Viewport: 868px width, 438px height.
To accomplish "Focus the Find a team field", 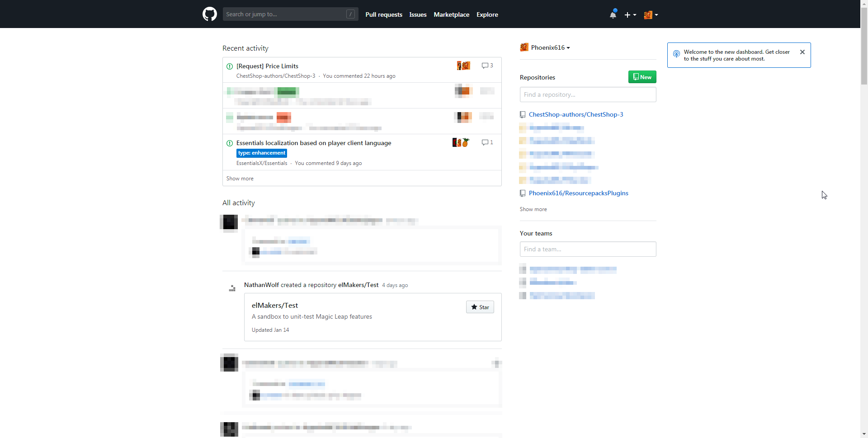I will (x=588, y=249).
